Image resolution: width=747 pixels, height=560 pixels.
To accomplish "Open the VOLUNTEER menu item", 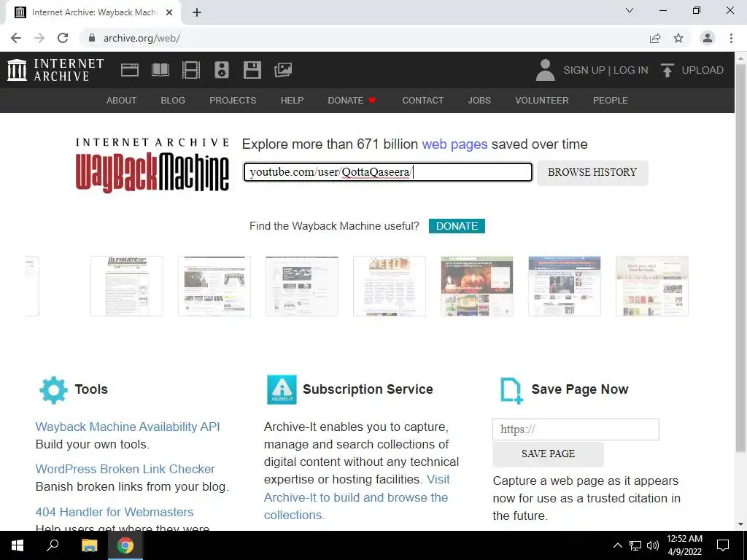I will tap(542, 101).
